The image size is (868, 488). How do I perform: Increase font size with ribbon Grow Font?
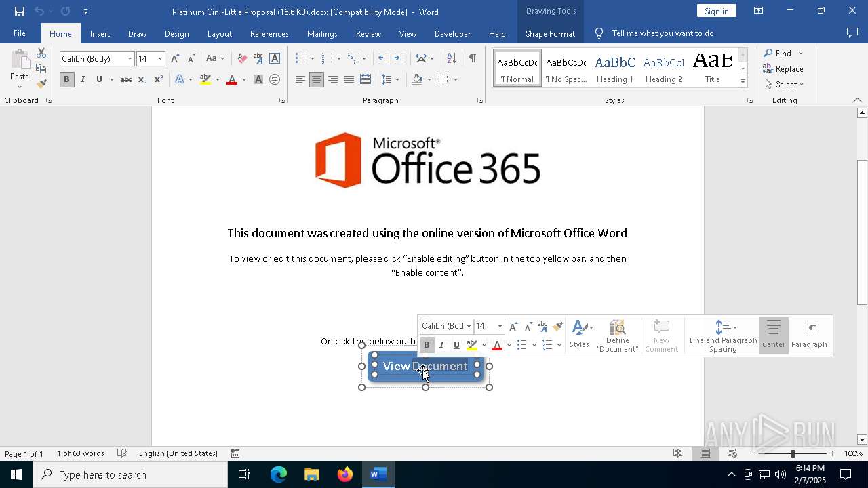pyautogui.click(x=175, y=59)
